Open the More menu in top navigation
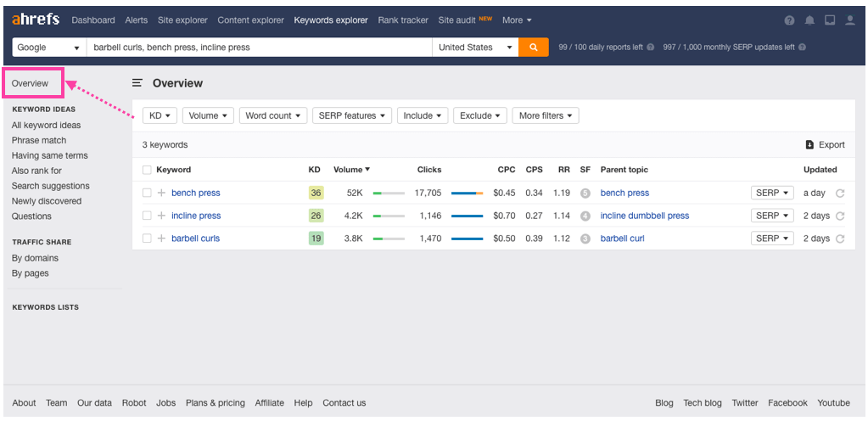Image resolution: width=868 pixels, height=421 pixels. pos(517,20)
